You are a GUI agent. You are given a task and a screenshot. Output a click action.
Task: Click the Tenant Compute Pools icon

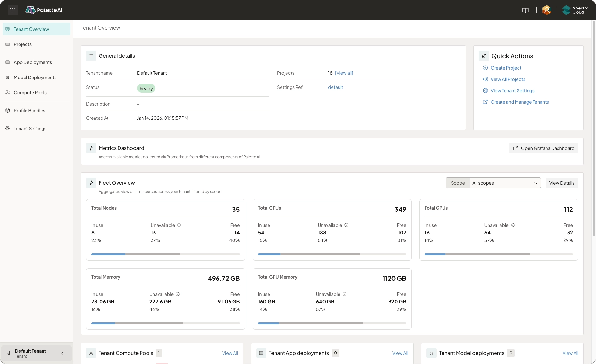[91, 353]
